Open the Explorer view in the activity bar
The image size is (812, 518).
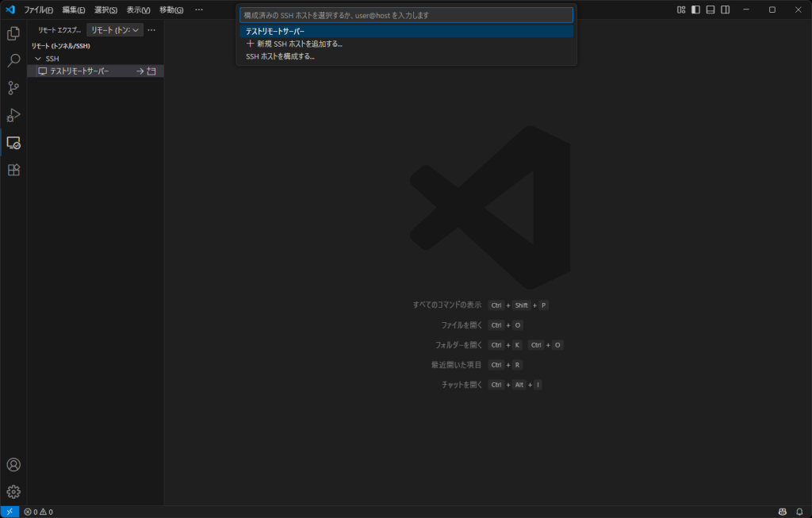pyautogui.click(x=13, y=33)
